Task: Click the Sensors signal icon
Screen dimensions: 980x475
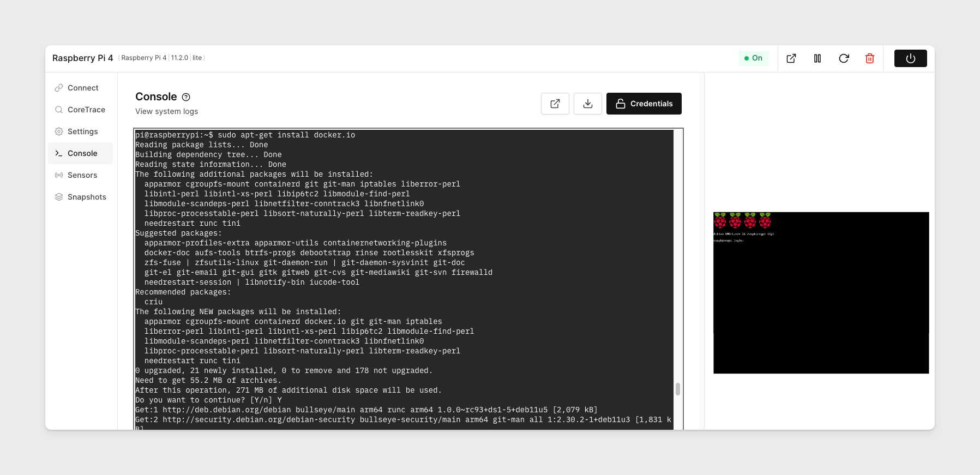Action: click(x=59, y=175)
